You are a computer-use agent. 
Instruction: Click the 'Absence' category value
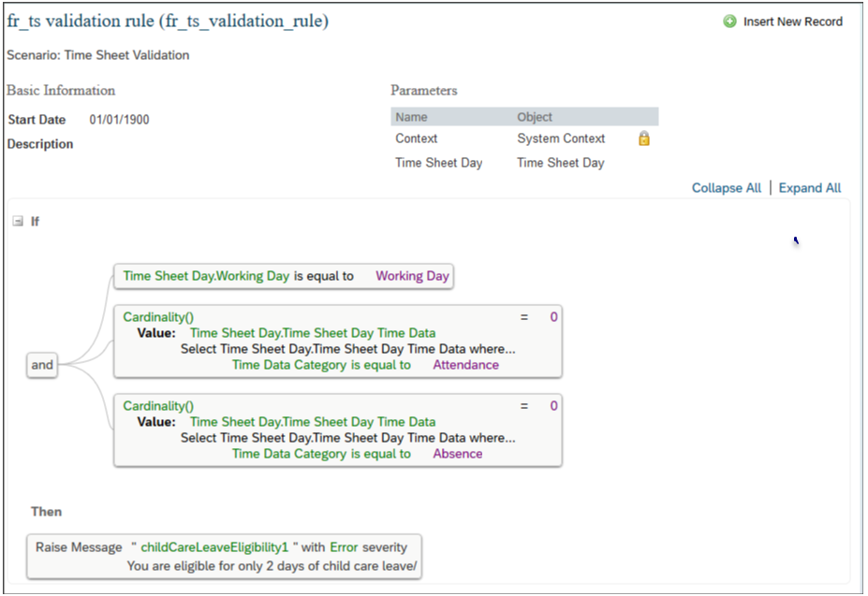coord(458,454)
